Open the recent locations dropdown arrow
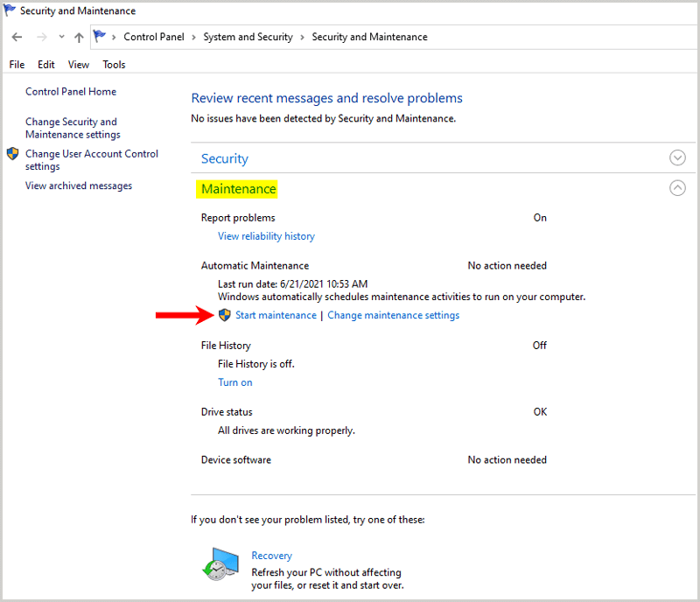Screen dimensions: 700x602 [61, 37]
